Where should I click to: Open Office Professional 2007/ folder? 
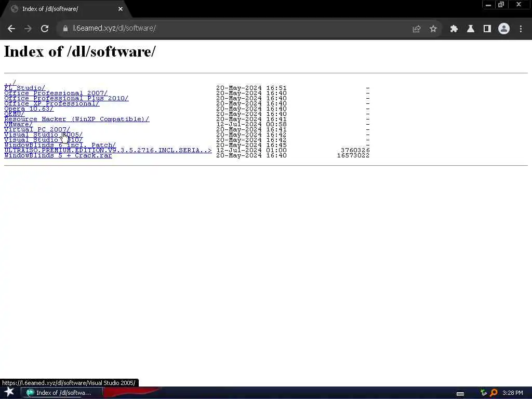coord(56,93)
